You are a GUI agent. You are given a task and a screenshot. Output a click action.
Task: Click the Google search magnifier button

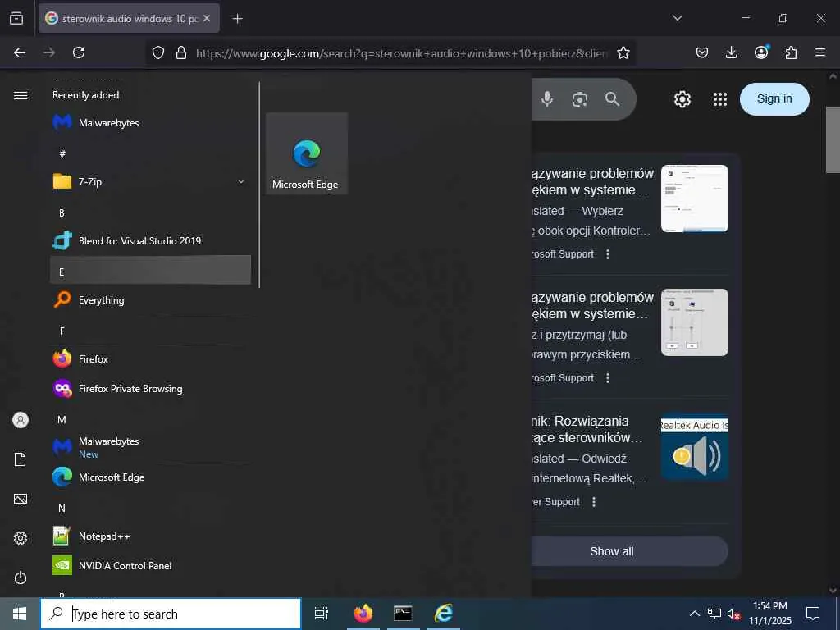coord(612,99)
